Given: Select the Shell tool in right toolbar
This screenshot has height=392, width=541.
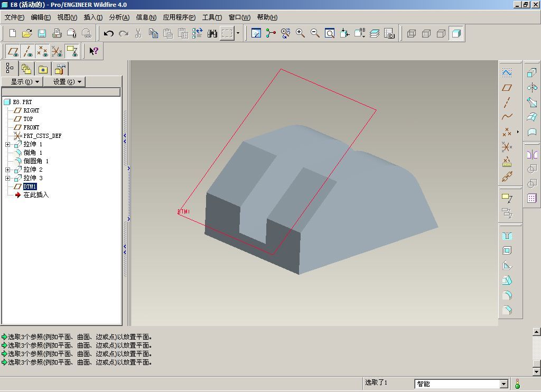Looking at the screenshot, I should click(507, 251).
